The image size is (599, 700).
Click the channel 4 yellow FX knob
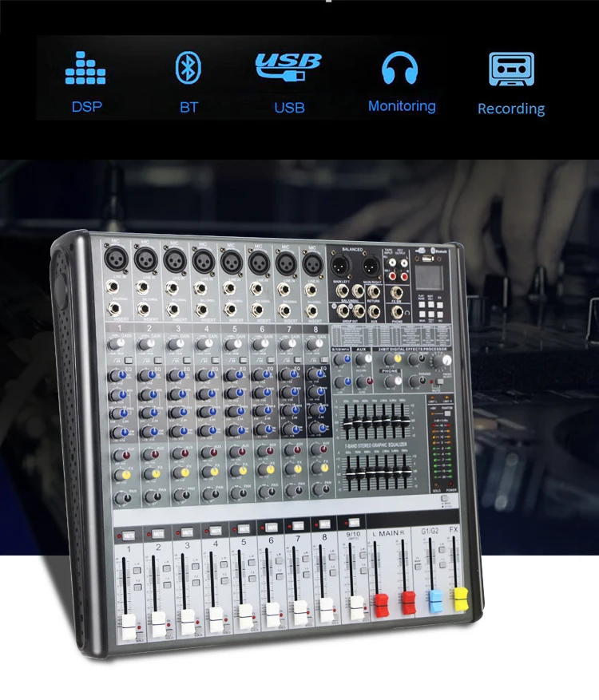(209, 472)
